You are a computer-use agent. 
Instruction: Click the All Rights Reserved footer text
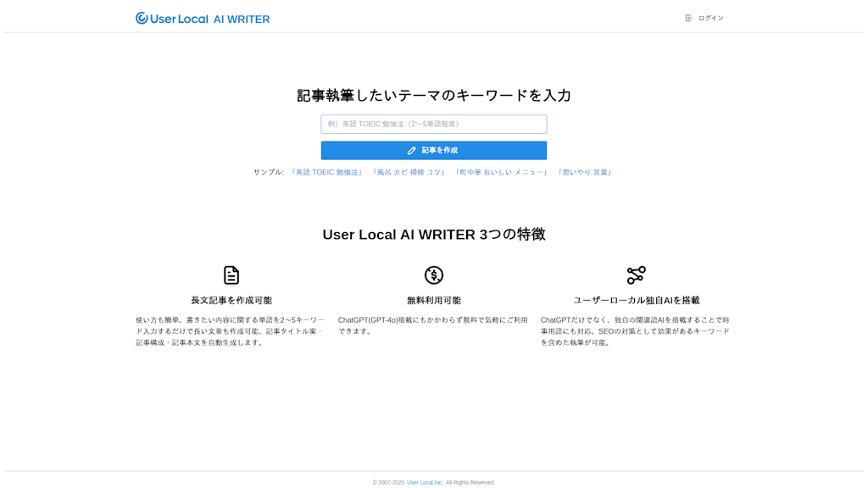pos(470,482)
